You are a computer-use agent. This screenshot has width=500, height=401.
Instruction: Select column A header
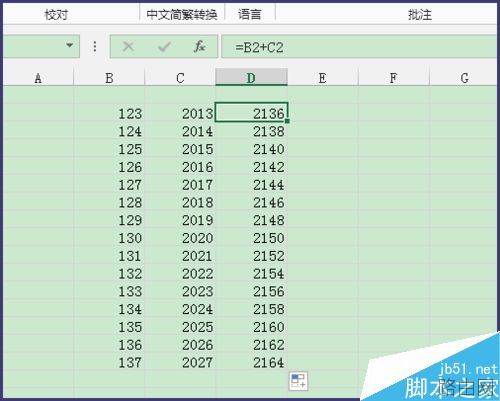coord(38,78)
